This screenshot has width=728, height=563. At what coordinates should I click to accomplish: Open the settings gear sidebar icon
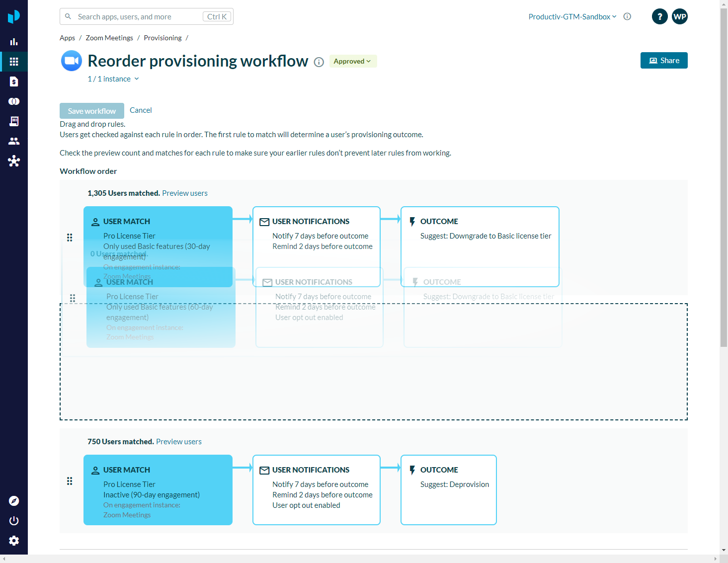coord(14,541)
